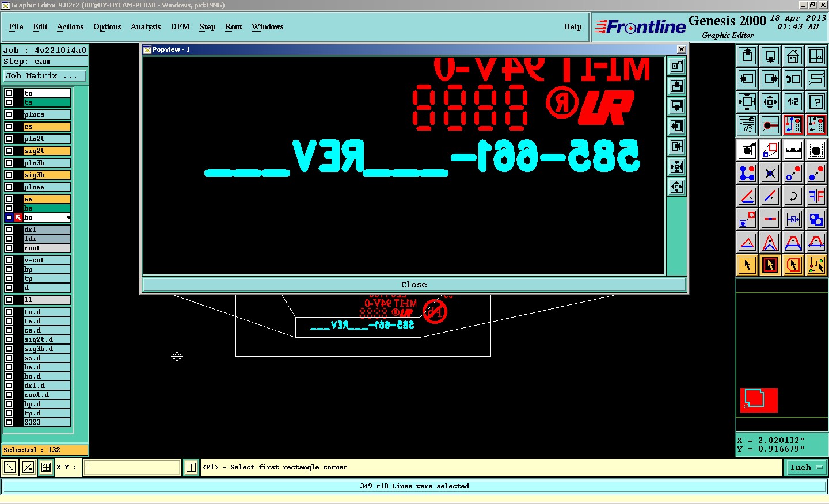Select the sig3b layer name
Viewport: 829px width, 504px height.
(47, 175)
